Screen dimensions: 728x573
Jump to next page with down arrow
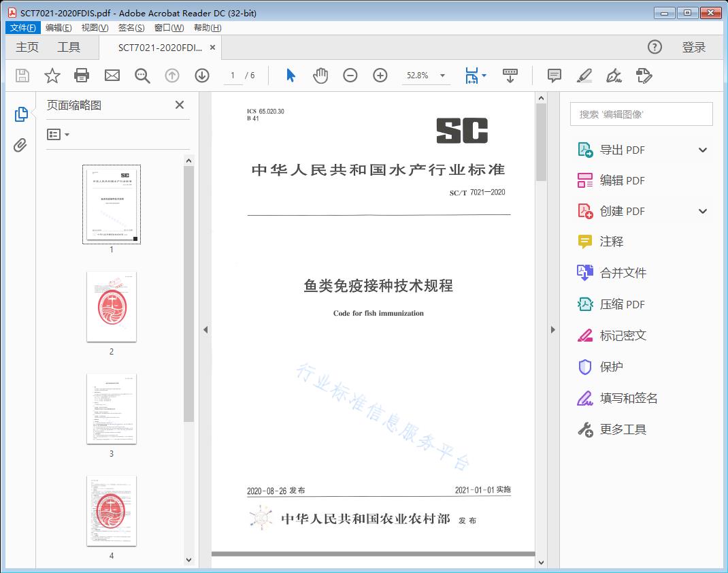(202, 76)
